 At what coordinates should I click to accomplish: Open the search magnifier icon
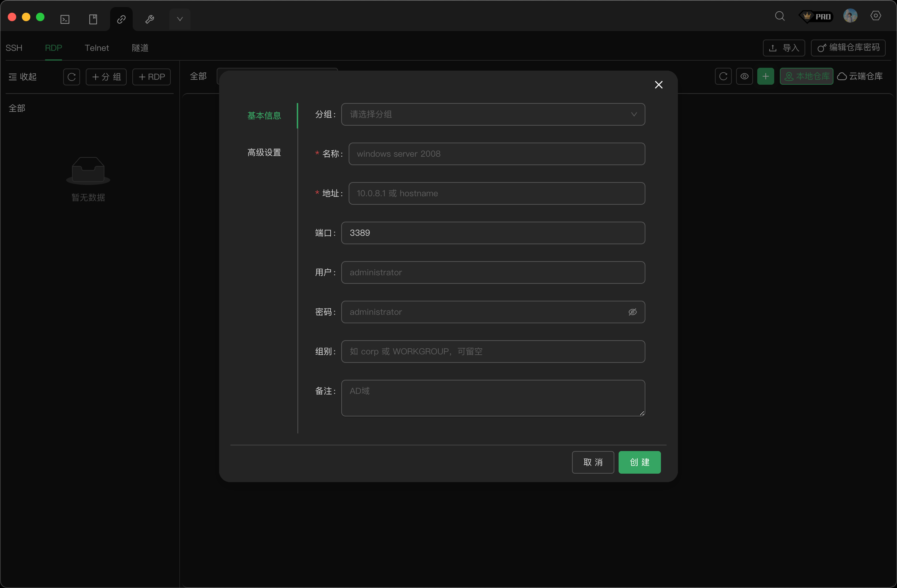(780, 16)
